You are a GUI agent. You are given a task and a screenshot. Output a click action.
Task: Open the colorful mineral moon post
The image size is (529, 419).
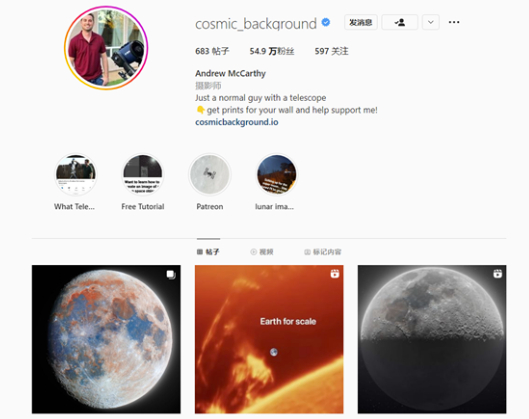pos(106,339)
